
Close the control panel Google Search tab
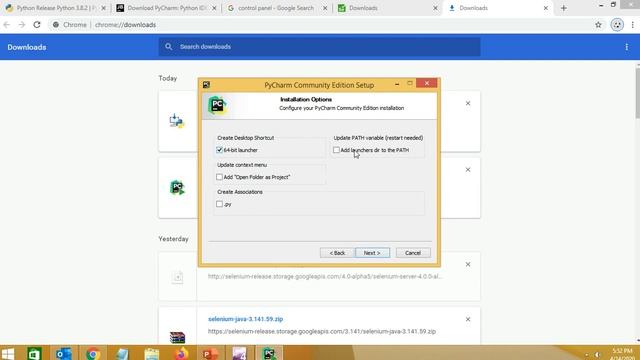[325, 8]
